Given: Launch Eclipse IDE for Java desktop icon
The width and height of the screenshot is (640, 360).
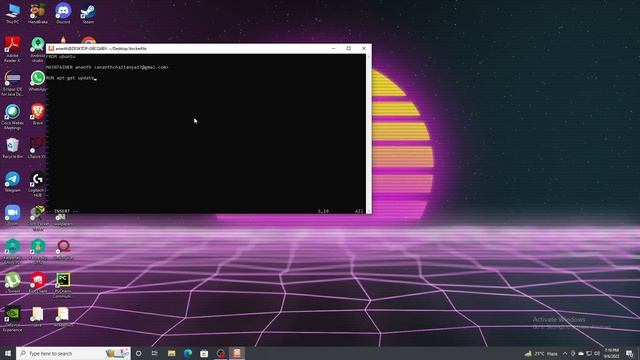Looking at the screenshot, I should 13,83.
